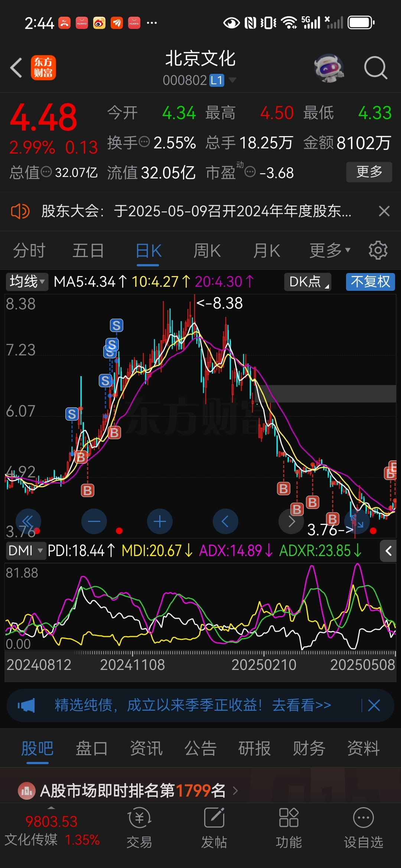Open the 财务 financials tab
The image size is (401, 868).
click(309, 748)
